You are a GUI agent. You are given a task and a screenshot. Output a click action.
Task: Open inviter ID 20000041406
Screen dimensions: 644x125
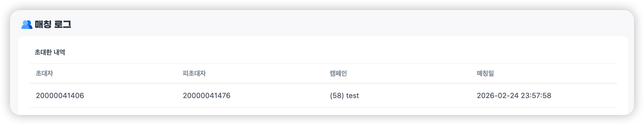tap(60, 96)
